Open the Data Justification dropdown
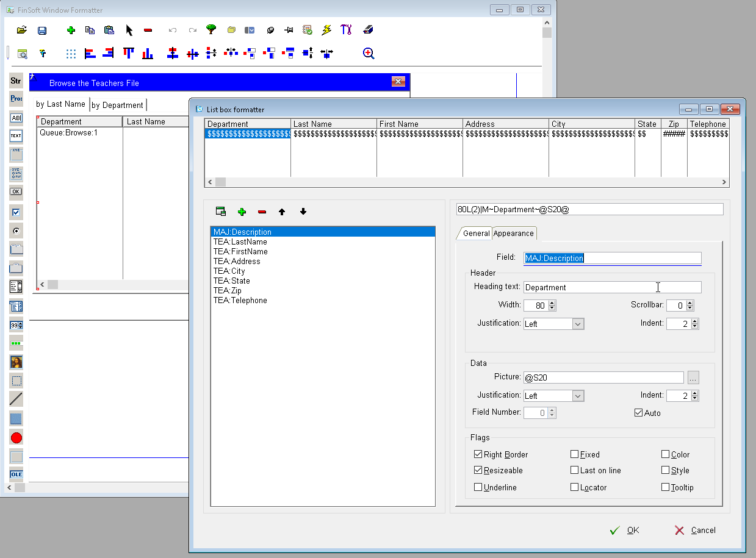Viewport: 756px width, 558px height. click(x=578, y=396)
